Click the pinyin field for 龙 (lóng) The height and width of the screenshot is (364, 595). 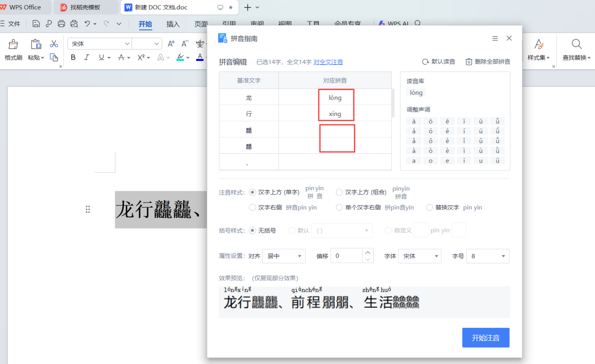pyautogui.click(x=335, y=97)
